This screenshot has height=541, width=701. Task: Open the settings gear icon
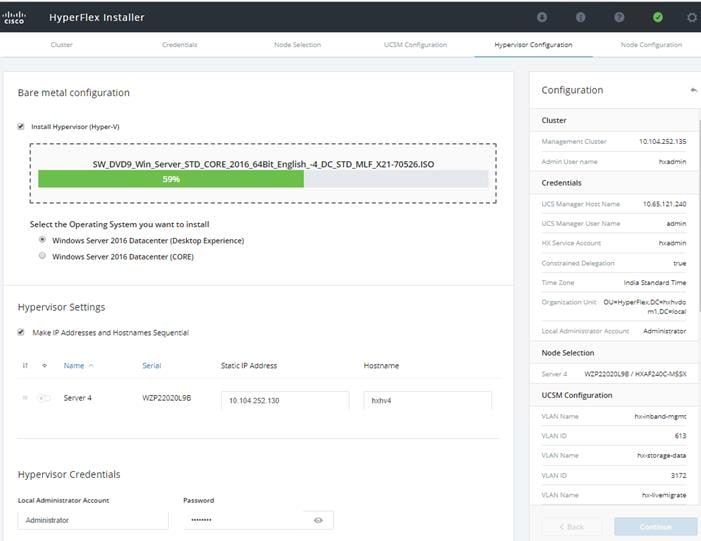(x=692, y=17)
